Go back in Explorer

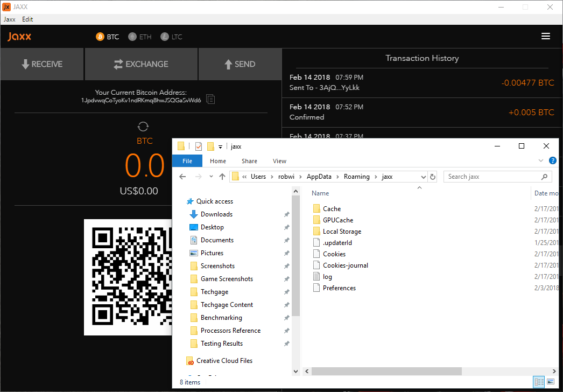pos(182,177)
